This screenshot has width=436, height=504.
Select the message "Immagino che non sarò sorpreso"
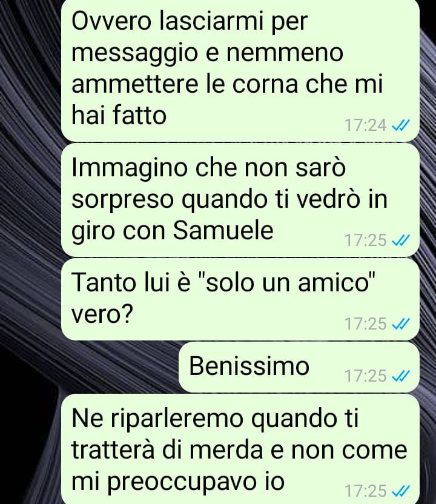[240, 200]
